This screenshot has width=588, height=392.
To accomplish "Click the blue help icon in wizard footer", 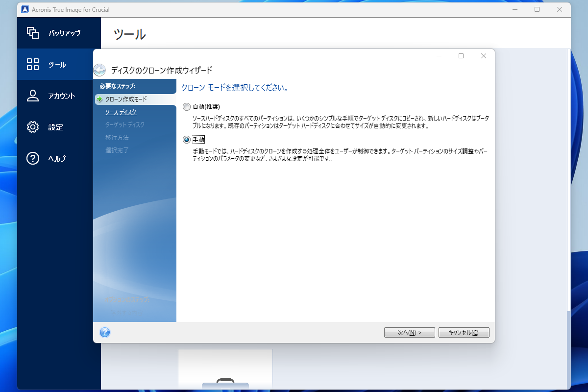I will pos(104,332).
